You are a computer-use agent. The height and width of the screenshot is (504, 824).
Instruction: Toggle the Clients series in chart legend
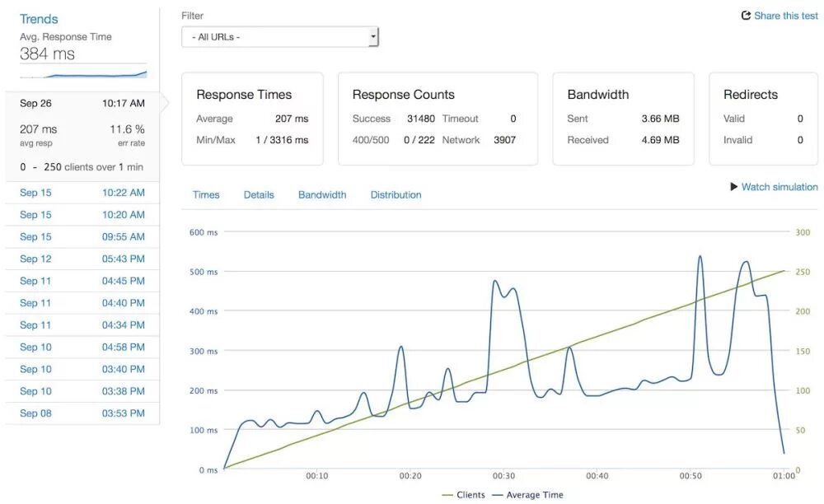[464, 495]
